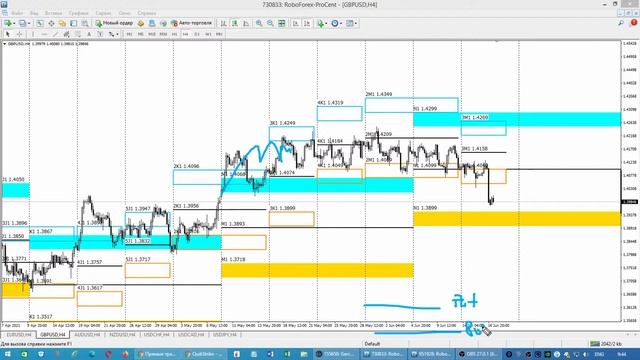
Task: Select the equidistant channel tool
Action: pyautogui.click(x=66, y=34)
